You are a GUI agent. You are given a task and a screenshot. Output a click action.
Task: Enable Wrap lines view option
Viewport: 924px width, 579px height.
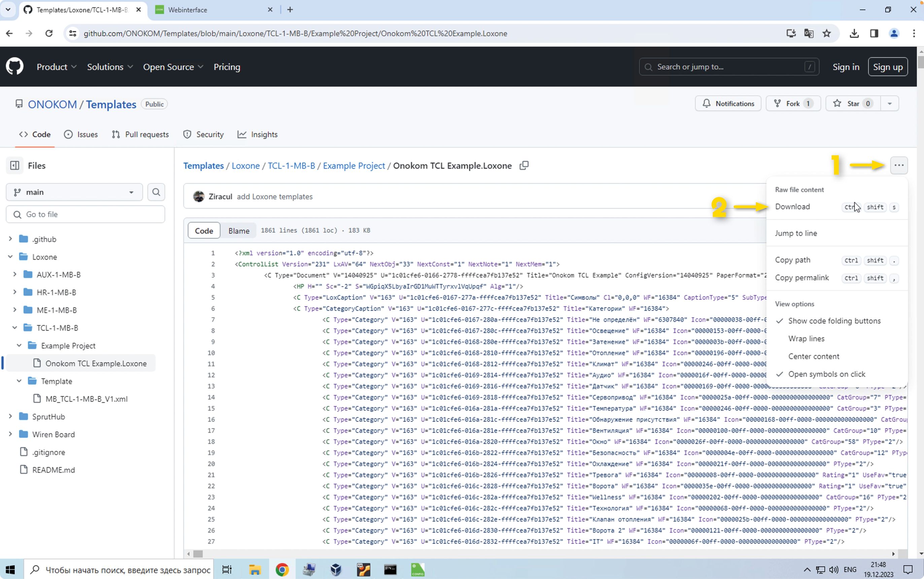pos(806,338)
